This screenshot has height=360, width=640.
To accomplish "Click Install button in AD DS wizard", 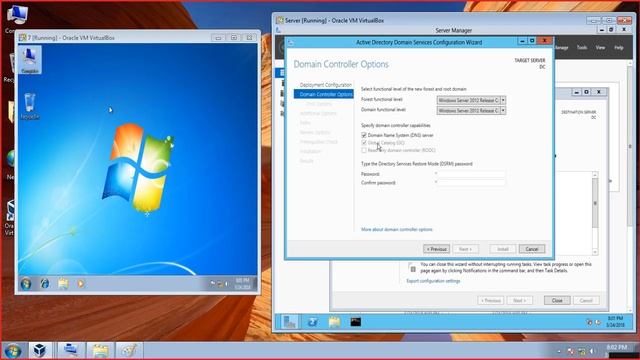I will (x=502, y=249).
